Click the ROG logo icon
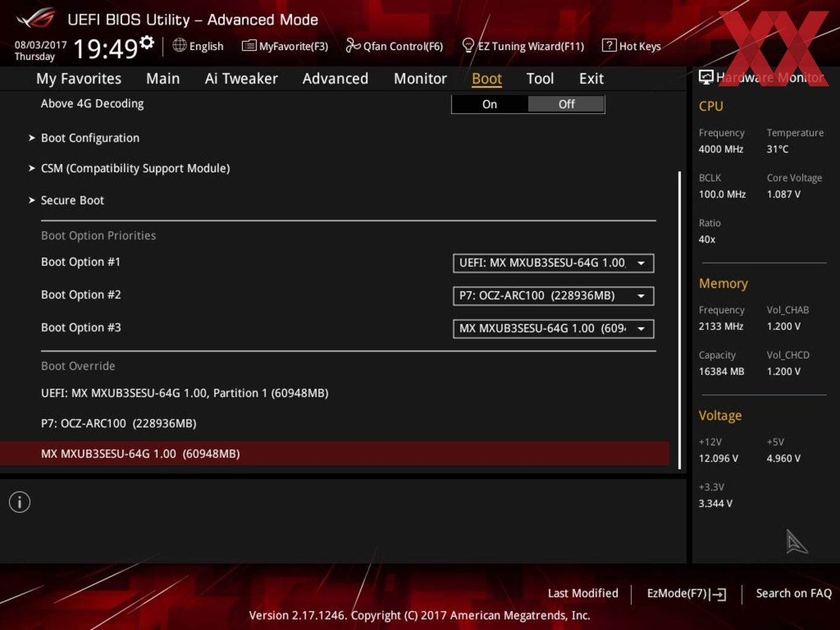This screenshot has width=840, height=630. pos(35,19)
